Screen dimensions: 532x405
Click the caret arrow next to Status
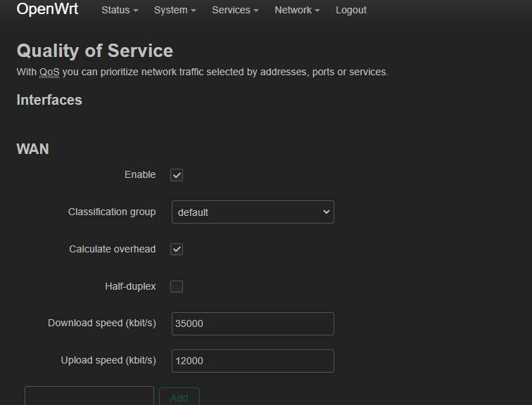(x=136, y=11)
